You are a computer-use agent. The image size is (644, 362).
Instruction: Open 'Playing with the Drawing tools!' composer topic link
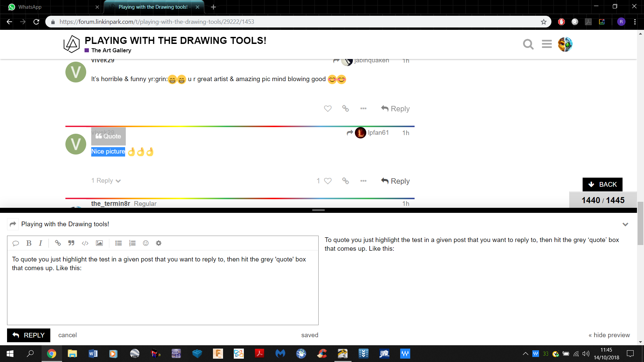tap(65, 224)
